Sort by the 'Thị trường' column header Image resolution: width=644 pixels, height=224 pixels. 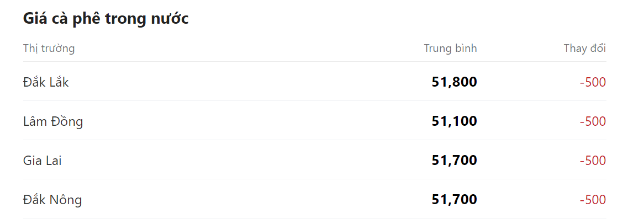pyautogui.click(x=49, y=48)
